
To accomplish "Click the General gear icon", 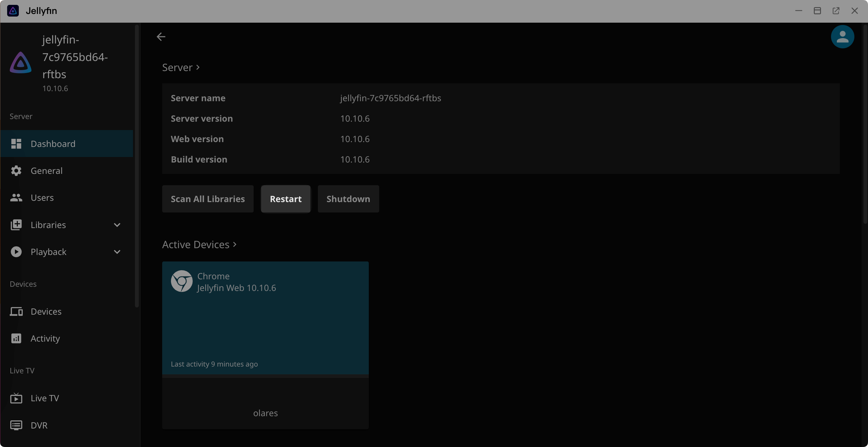I will (x=16, y=171).
